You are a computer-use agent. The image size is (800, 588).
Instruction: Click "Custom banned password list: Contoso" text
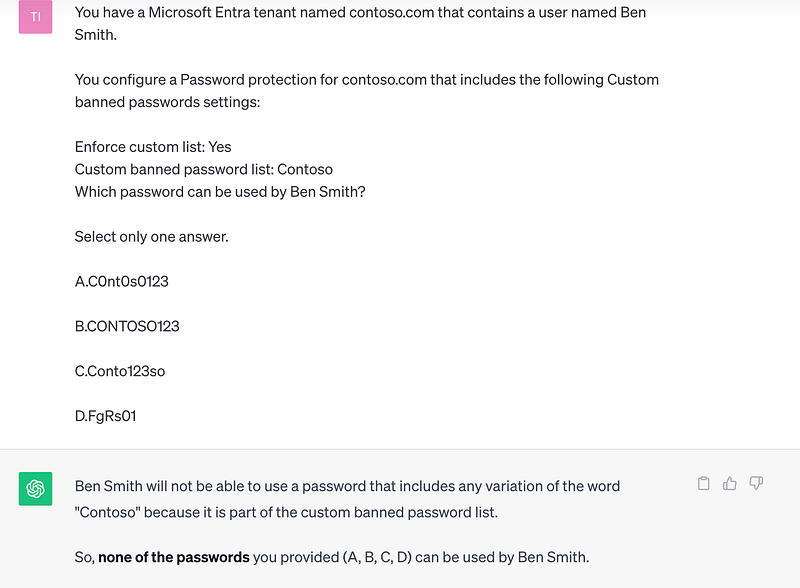pos(204,169)
